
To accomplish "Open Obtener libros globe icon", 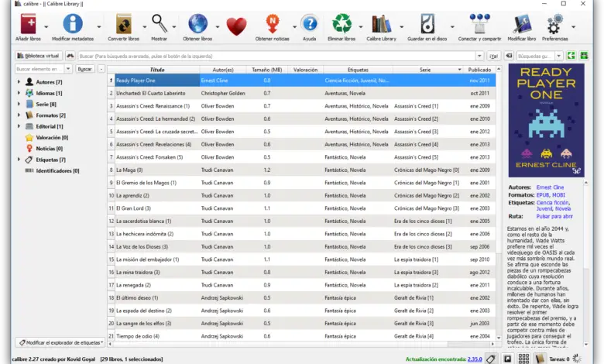I will point(197,24).
